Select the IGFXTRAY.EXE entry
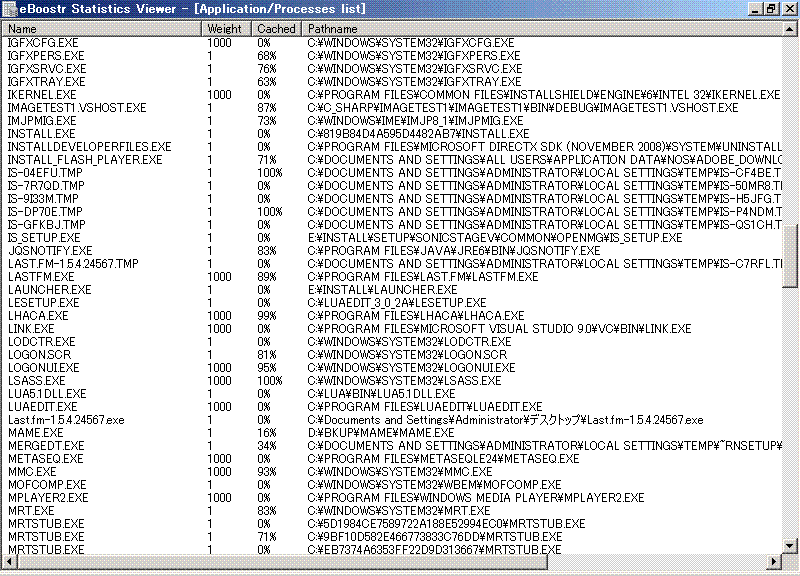 pyautogui.click(x=392, y=82)
